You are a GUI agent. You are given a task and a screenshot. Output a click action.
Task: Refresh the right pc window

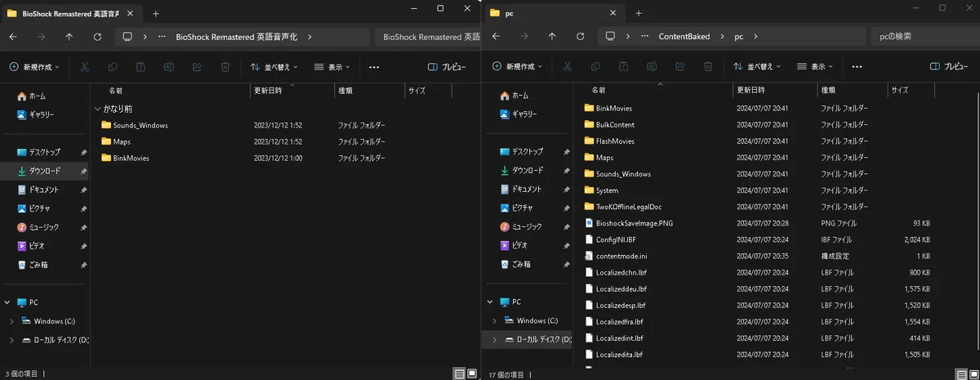pyautogui.click(x=580, y=37)
